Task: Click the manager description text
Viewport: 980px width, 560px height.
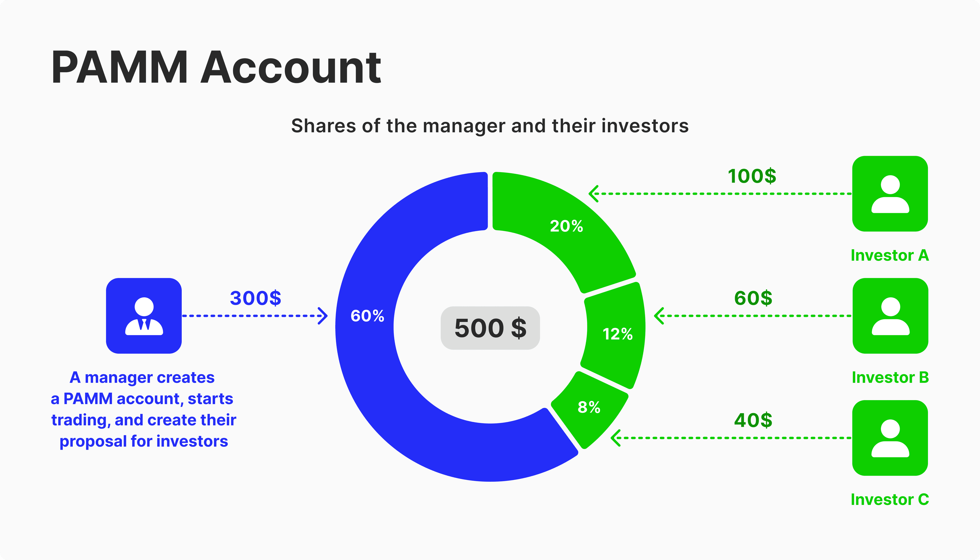Action: (144, 409)
